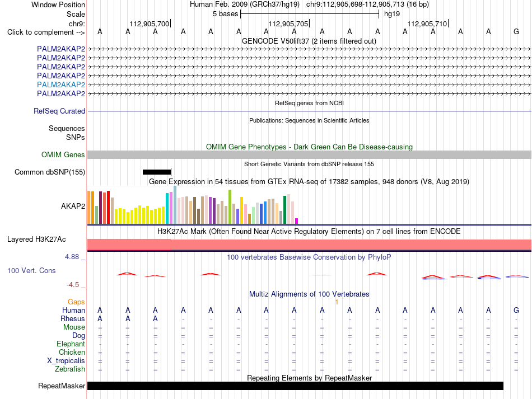Click the black RepeatMasker element bar
The image size is (532, 399).
tap(295, 386)
